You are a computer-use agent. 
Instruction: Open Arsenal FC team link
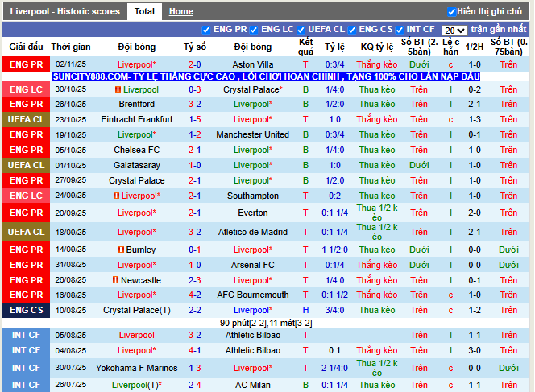[253, 265]
